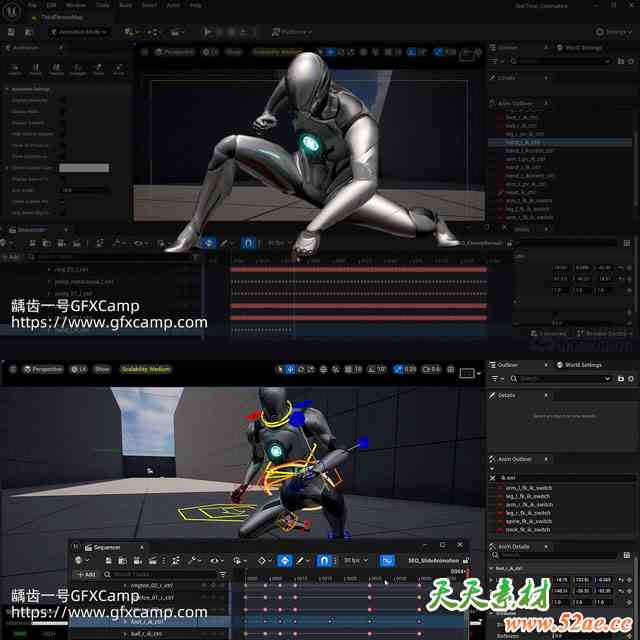Open the key type diamond dropdown in floating Sequencer
This screenshot has height=640, width=640.
point(264,561)
